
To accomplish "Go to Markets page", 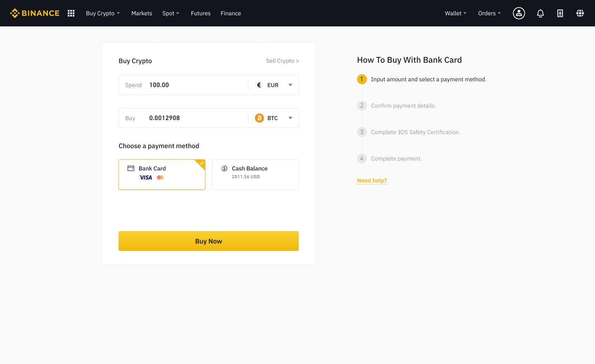I will coord(142,13).
